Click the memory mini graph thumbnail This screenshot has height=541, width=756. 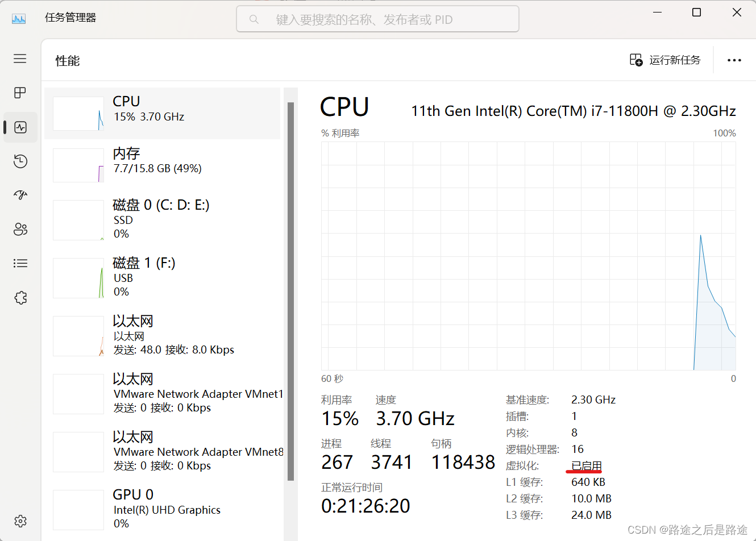78,165
